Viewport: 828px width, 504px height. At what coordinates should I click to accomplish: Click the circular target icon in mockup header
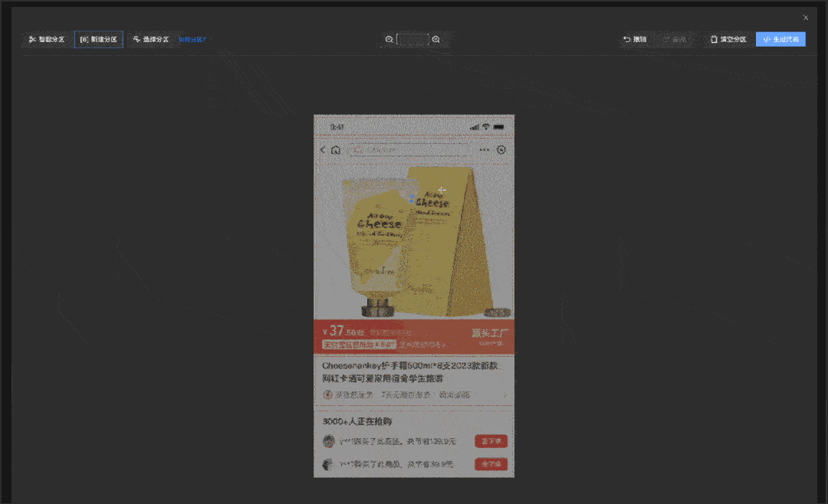pyautogui.click(x=501, y=150)
